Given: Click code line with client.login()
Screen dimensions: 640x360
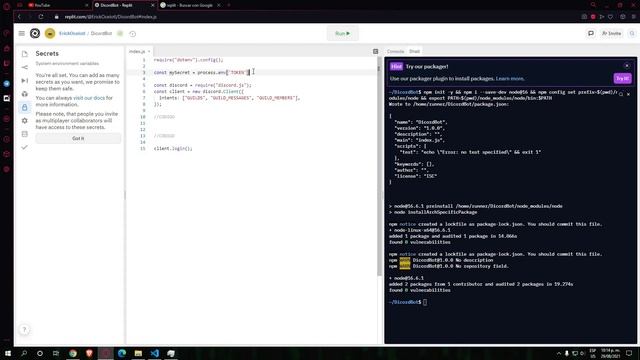Looking at the screenshot, I should [x=173, y=149].
